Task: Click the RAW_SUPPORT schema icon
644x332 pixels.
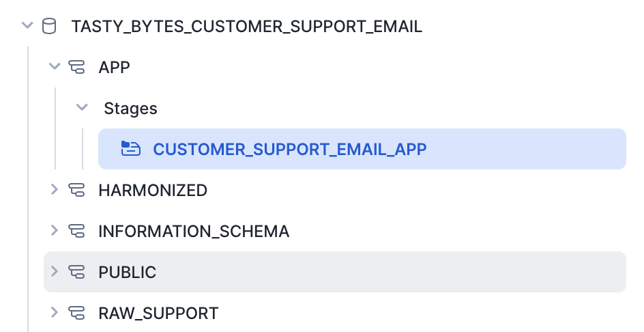Action: tap(76, 313)
